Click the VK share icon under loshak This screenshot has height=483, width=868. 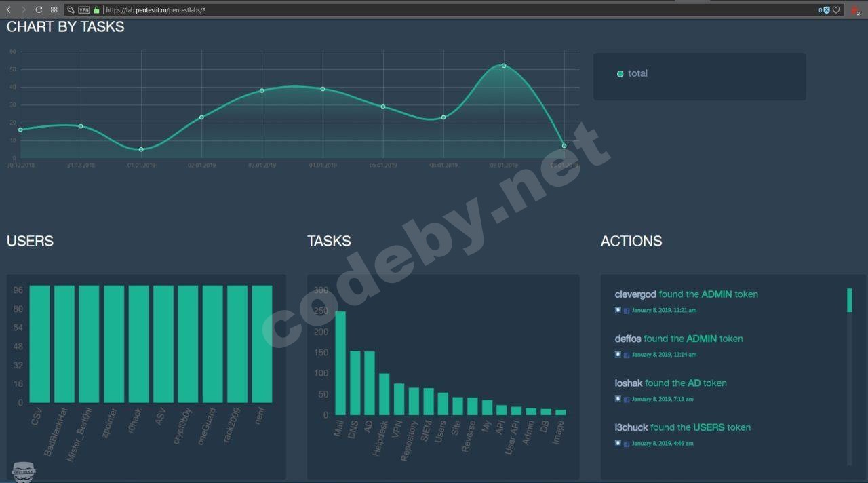(x=618, y=398)
